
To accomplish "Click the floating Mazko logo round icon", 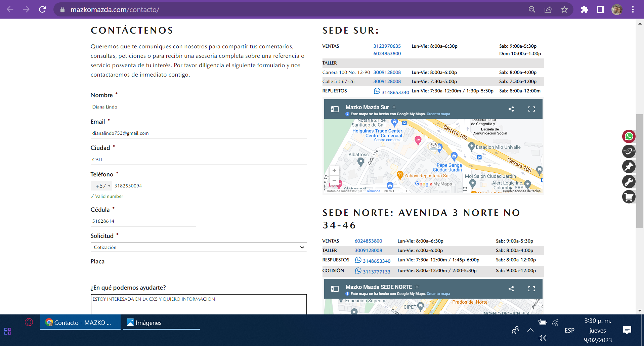I will [x=629, y=151].
